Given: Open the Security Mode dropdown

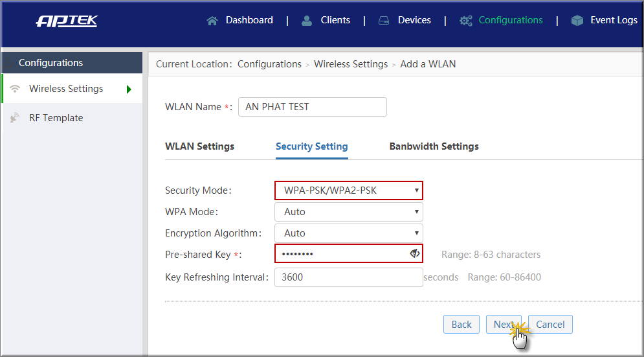Looking at the screenshot, I should pos(349,190).
